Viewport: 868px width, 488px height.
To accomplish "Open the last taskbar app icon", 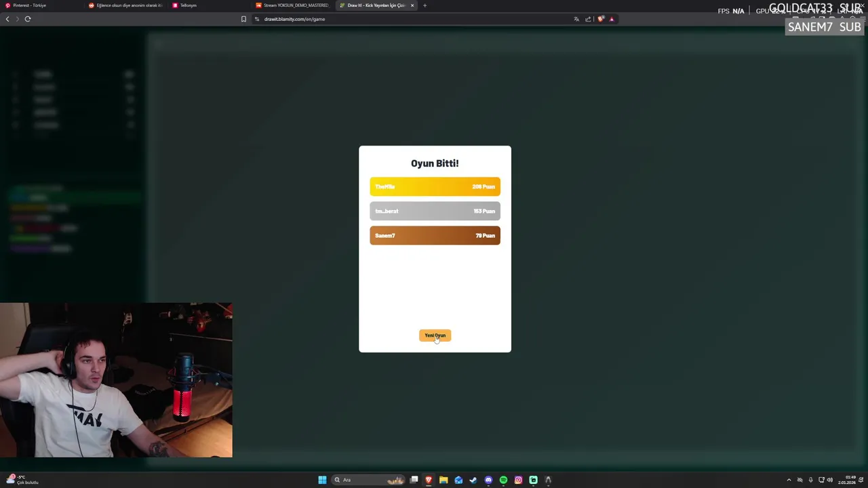I will tap(548, 480).
